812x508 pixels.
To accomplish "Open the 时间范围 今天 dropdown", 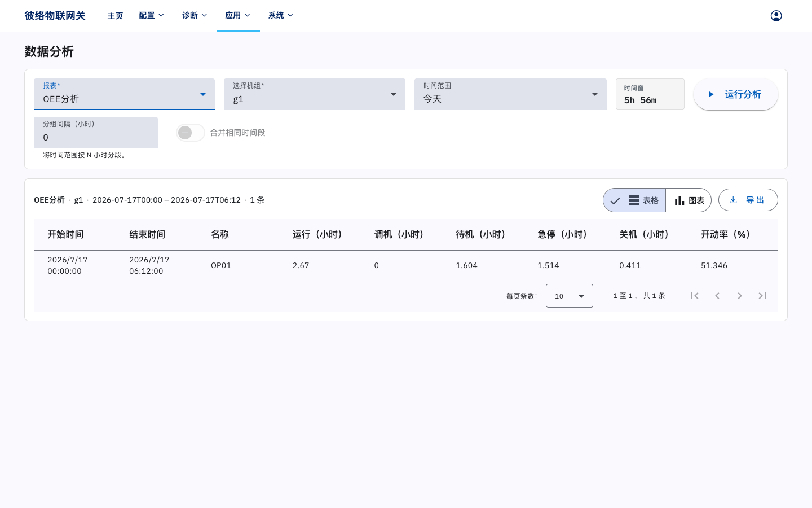I will point(510,94).
